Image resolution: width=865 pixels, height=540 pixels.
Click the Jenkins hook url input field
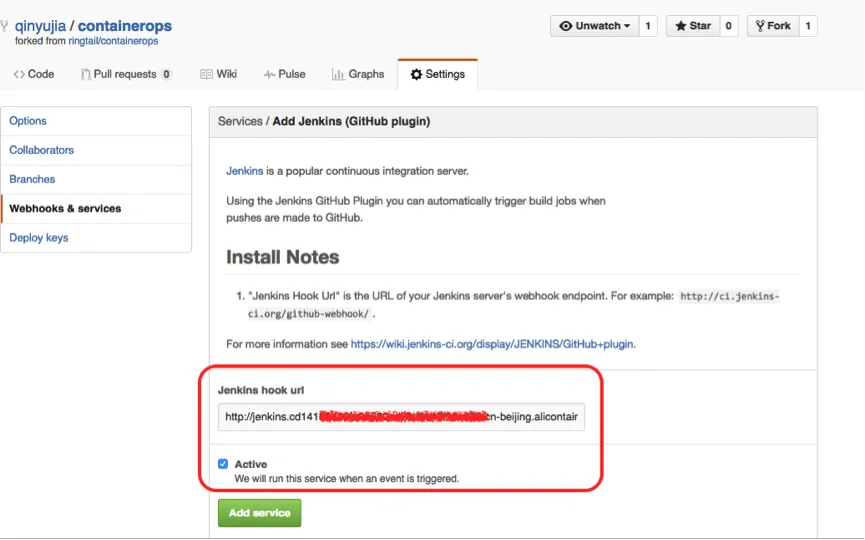[x=401, y=417]
